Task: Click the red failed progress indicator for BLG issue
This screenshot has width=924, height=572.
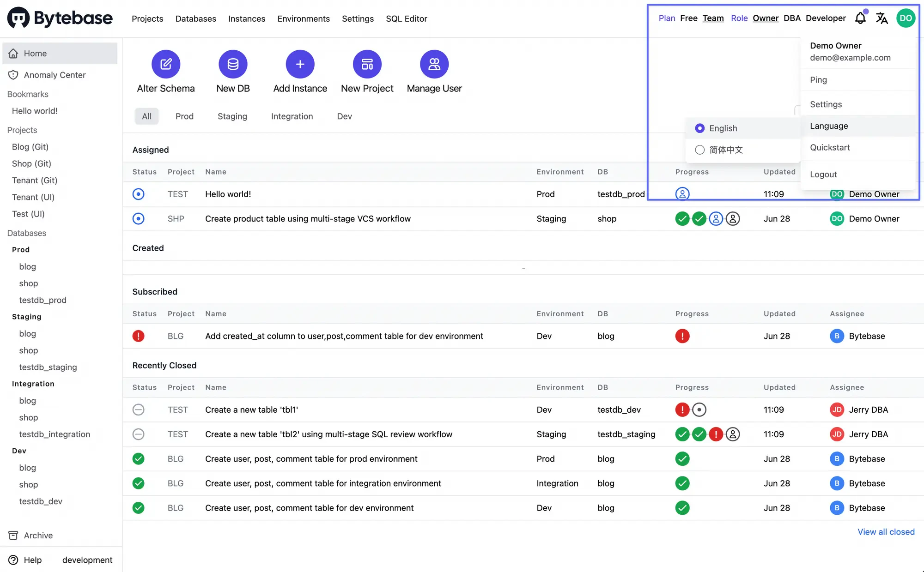Action: pyautogui.click(x=682, y=336)
